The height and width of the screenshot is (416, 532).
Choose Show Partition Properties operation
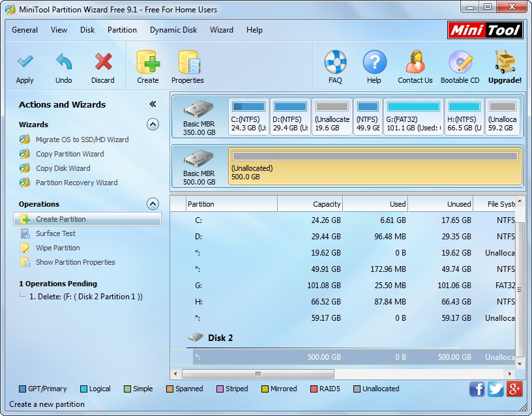tap(76, 262)
